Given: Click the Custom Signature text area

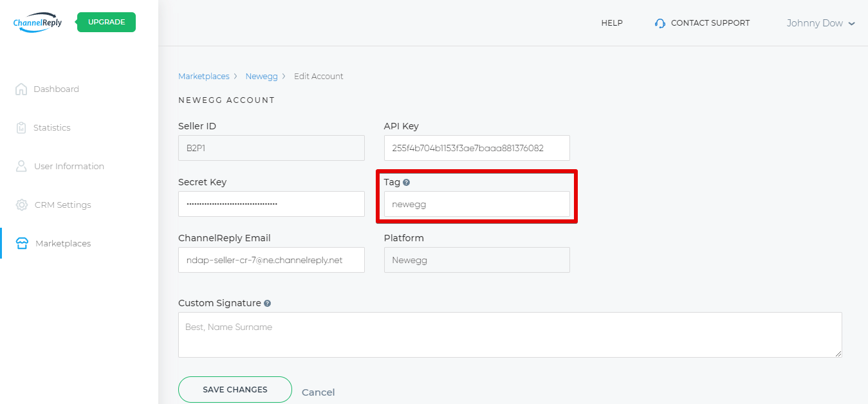Looking at the screenshot, I should coord(510,335).
